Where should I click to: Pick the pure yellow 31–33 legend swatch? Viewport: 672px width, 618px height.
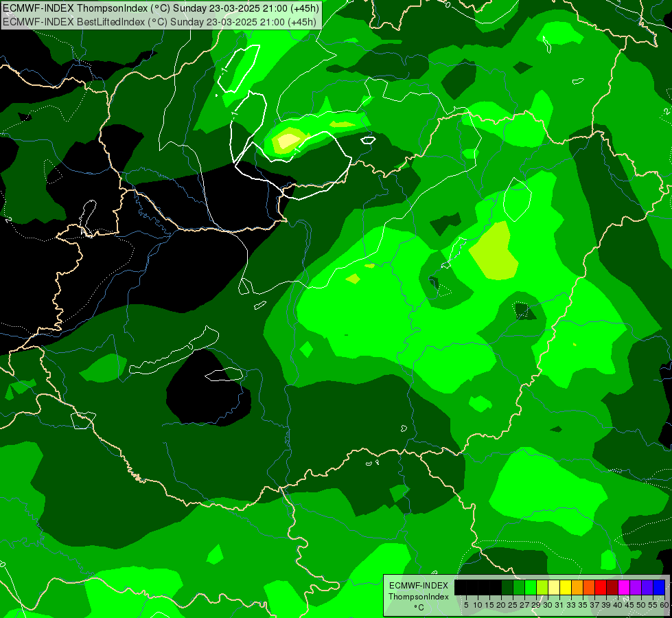566,587
